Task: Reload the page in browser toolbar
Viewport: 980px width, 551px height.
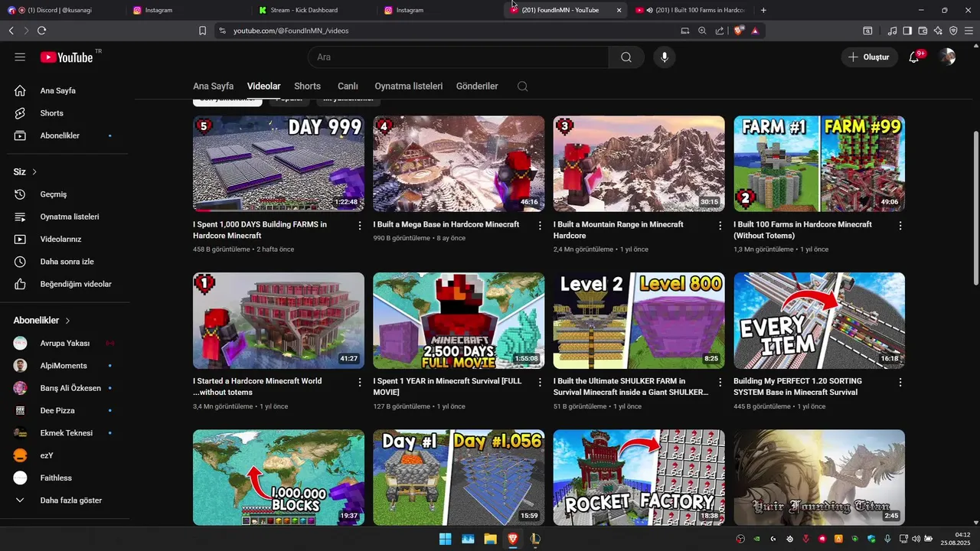Action: click(41, 31)
